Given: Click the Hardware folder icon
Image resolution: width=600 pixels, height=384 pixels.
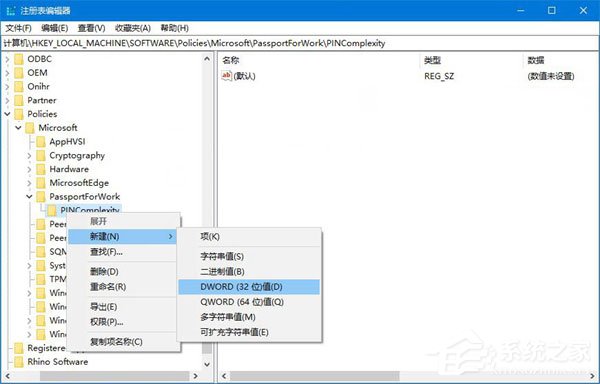Looking at the screenshot, I should tap(41, 169).
